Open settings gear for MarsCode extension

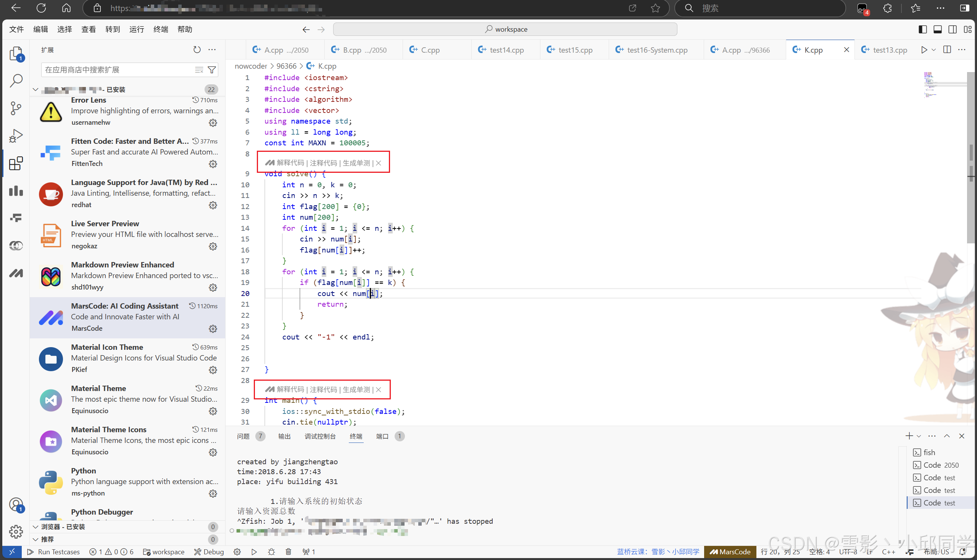pyautogui.click(x=213, y=329)
